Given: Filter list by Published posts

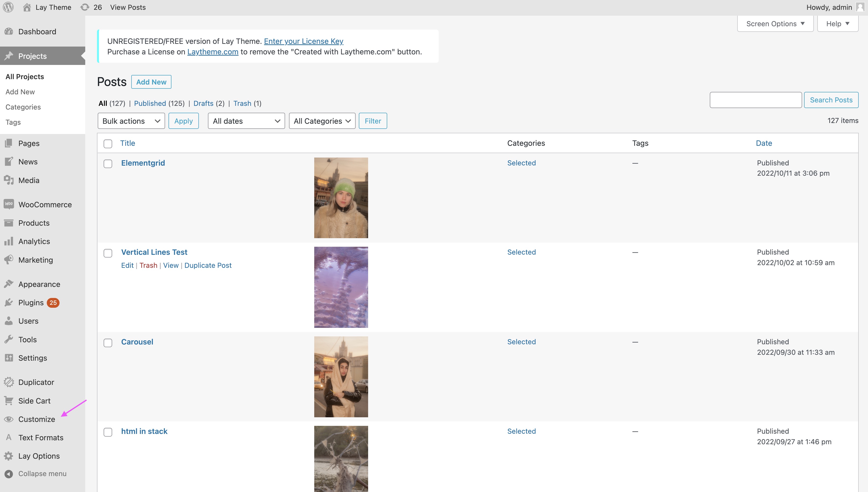Looking at the screenshot, I should (x=150, y=103).
